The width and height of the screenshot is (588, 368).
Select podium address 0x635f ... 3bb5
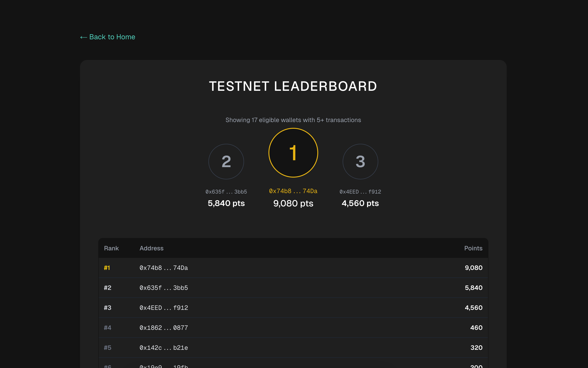tap(226, 192)
